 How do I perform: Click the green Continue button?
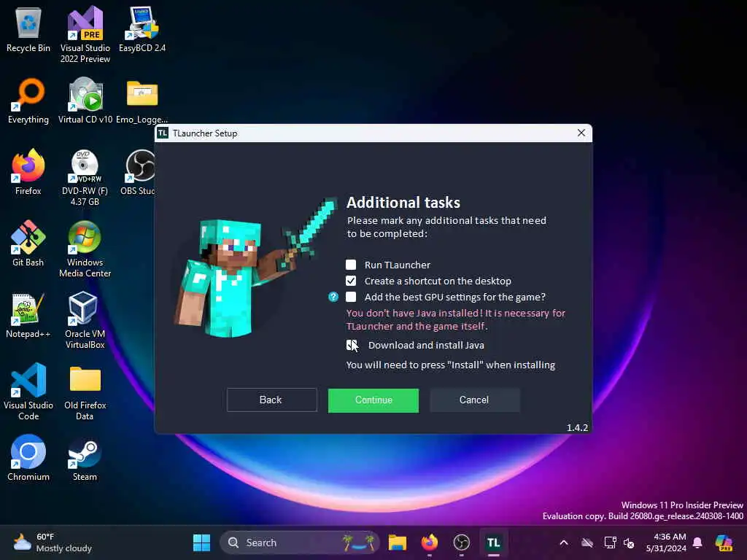pyautogui.click(x=373, y=400)
